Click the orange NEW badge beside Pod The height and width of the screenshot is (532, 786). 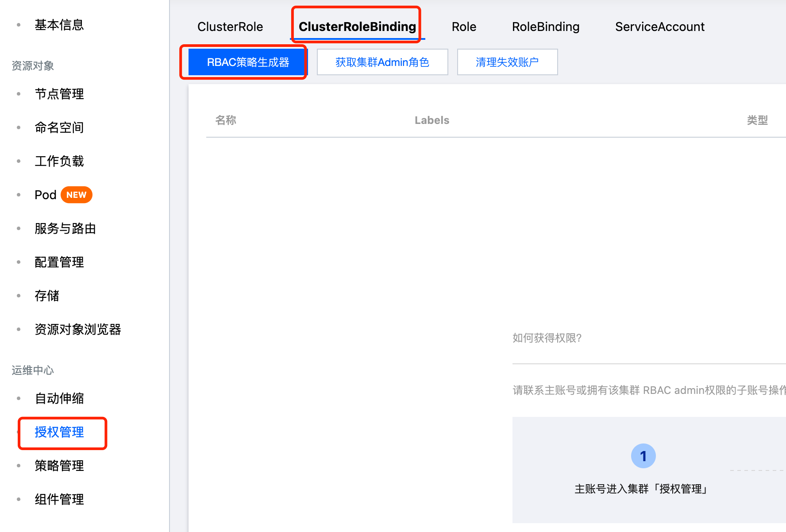[x=76, y=195]
